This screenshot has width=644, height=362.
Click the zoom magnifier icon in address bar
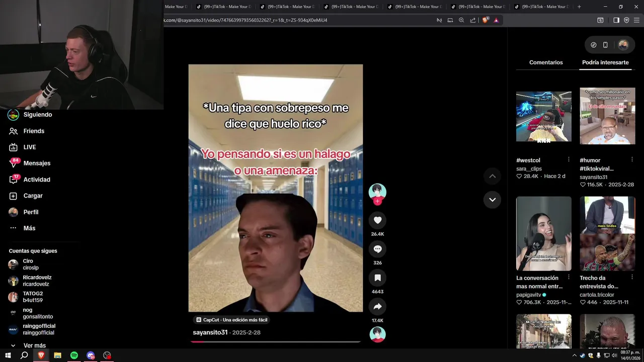coord(461,20)
